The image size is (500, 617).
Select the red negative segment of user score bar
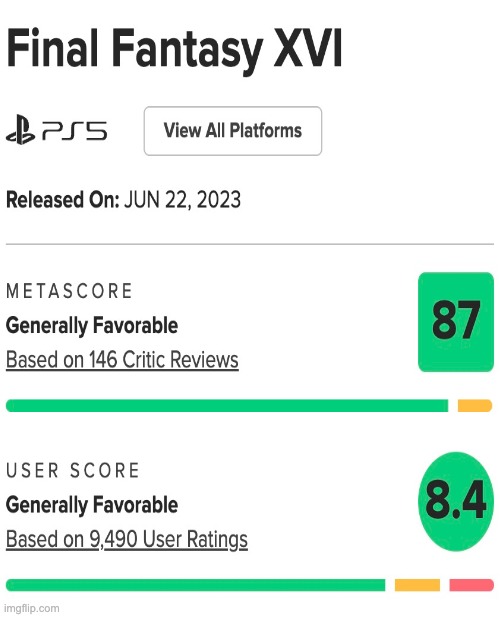coord(471,585)
